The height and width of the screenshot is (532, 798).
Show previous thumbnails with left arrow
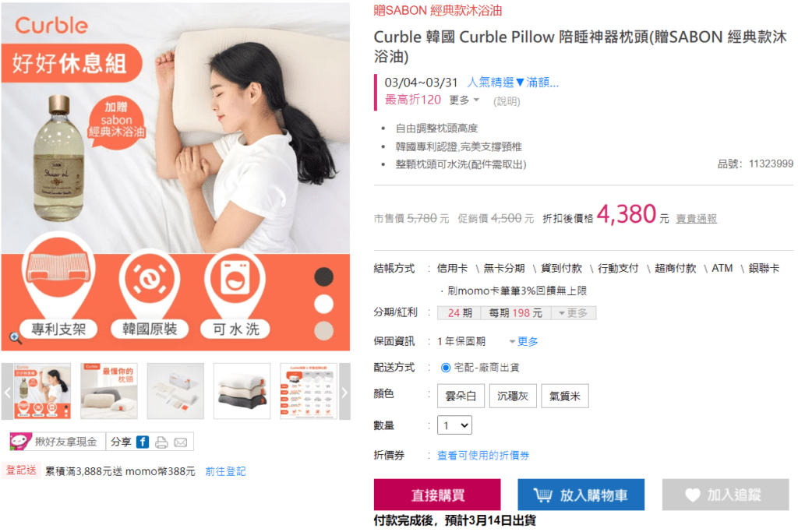pos(7,392)
